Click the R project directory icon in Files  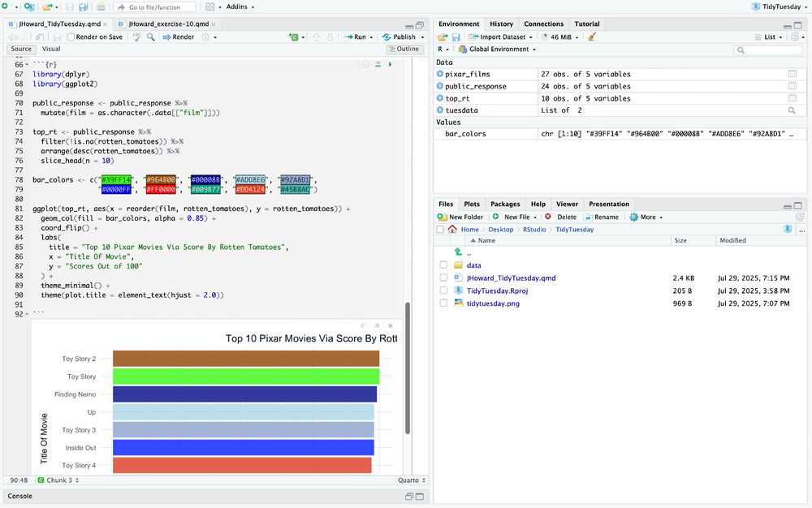[788, 229]
